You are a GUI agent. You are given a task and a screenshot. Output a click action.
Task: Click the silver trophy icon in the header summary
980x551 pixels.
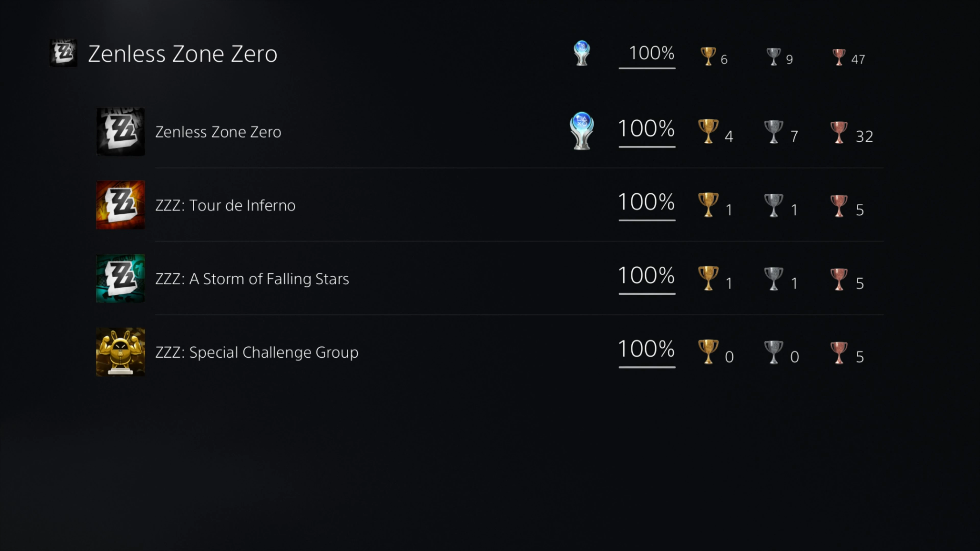pyautogui.click(x=774, y=55)
